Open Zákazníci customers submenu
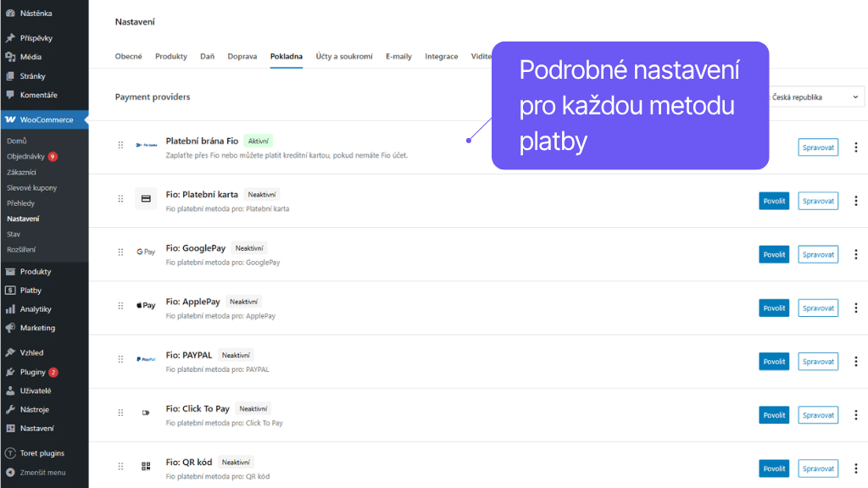Viewport: 868px width, 488px height. [21, 172]
